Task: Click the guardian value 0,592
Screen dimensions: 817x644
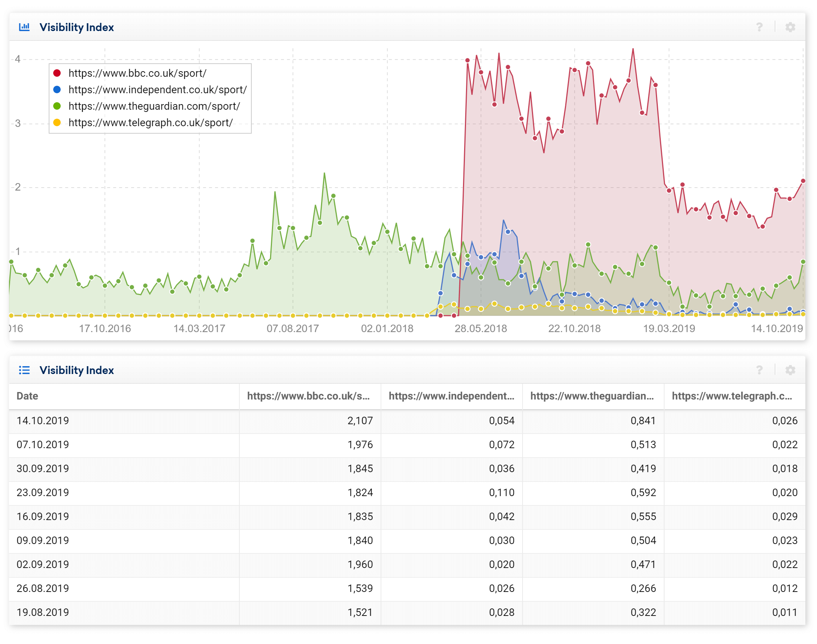Action: [x=643, y=492]
